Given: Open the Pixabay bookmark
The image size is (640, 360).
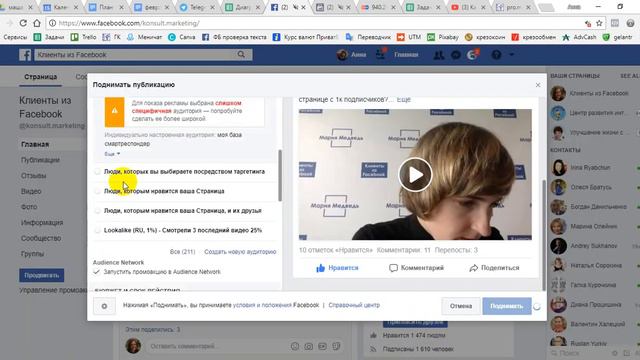Looking at the screenshot, I should (442, 37).
